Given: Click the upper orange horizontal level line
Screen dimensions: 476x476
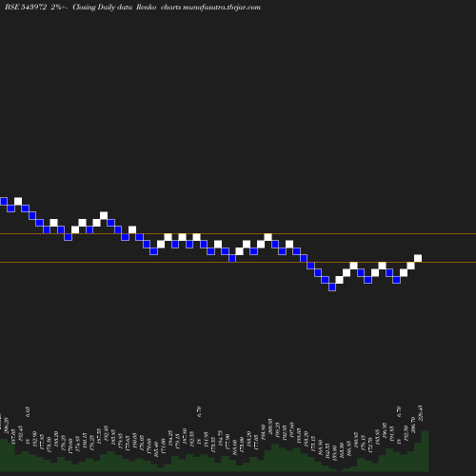Looking at the screenshot, I should point(238,234).
